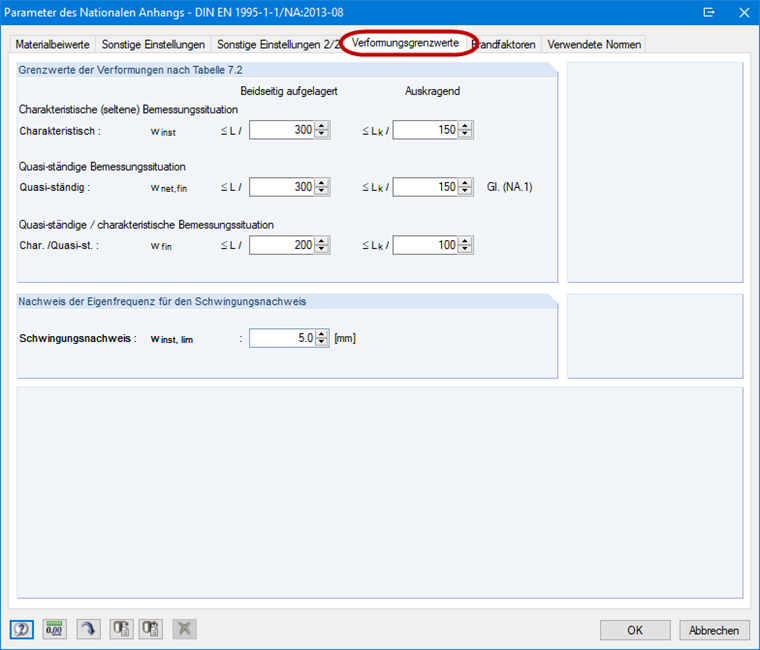Increase w inst L/ limit with up arrow
The height and width of the screenshot is (650, 760).
pos(321,126)
